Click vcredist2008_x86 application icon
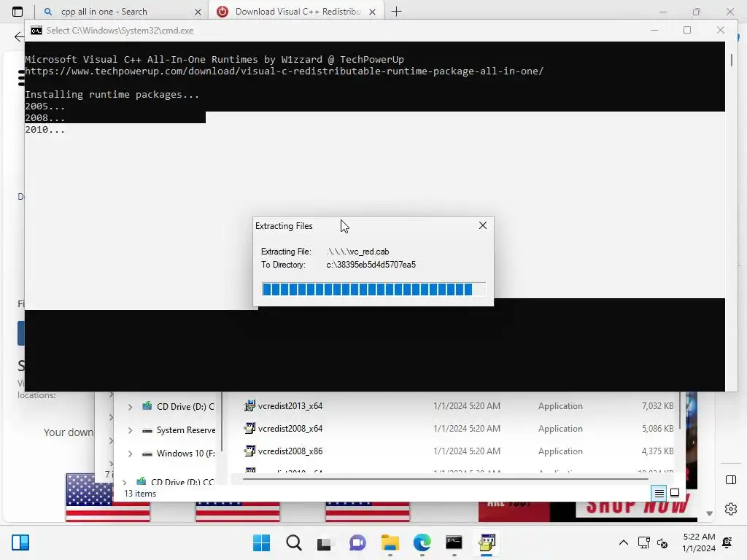This screenshot has height=560, width=747. click(249, 451)
